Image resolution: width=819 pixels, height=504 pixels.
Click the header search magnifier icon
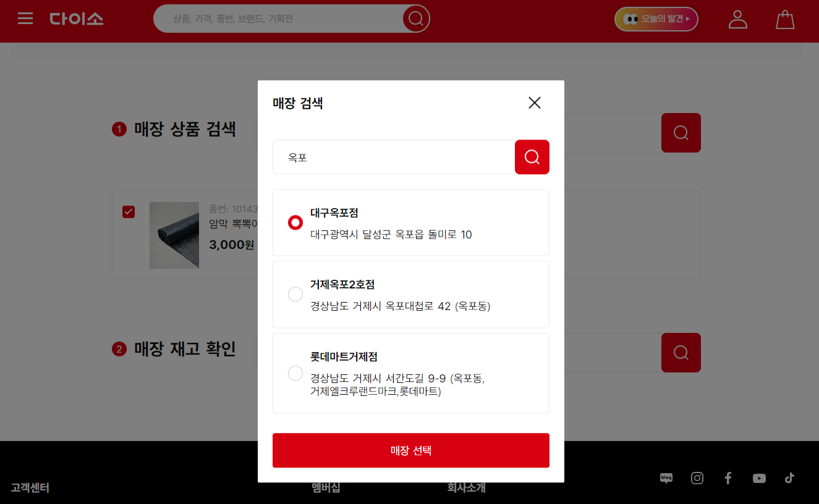[416, 19]
